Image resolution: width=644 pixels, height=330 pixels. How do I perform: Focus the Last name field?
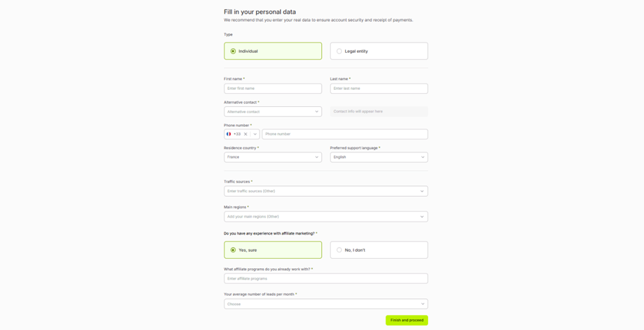pos(379,89)
